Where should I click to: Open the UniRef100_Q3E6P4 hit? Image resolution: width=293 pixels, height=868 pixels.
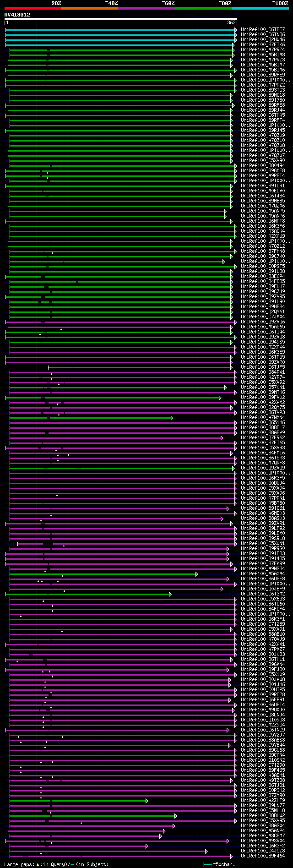click(263, 277)
